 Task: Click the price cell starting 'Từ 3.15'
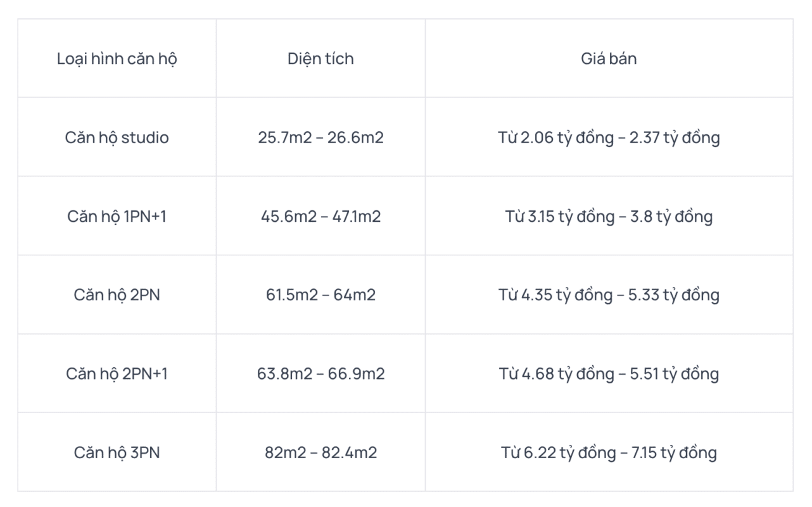click(x=609, y=216)
